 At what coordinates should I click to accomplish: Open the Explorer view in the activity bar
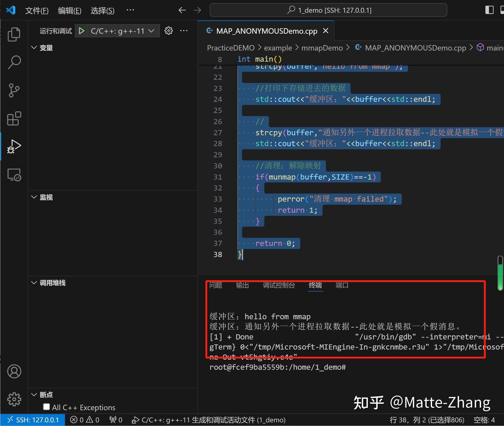point(14,34)
